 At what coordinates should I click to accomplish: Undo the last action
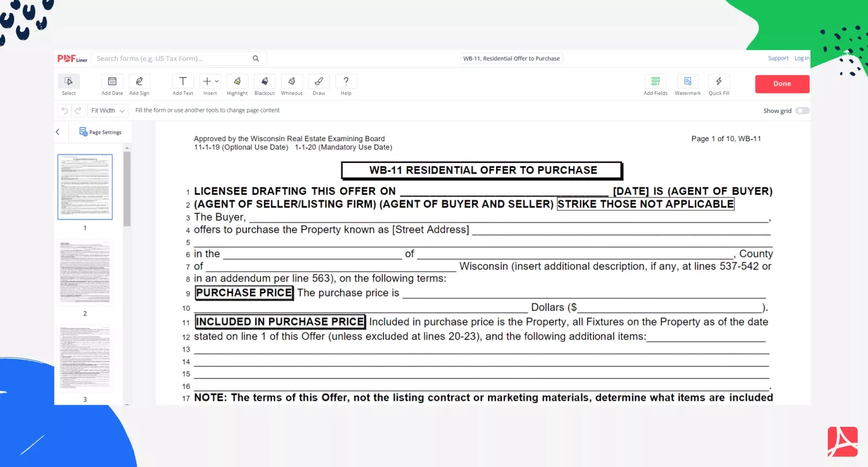65,111
